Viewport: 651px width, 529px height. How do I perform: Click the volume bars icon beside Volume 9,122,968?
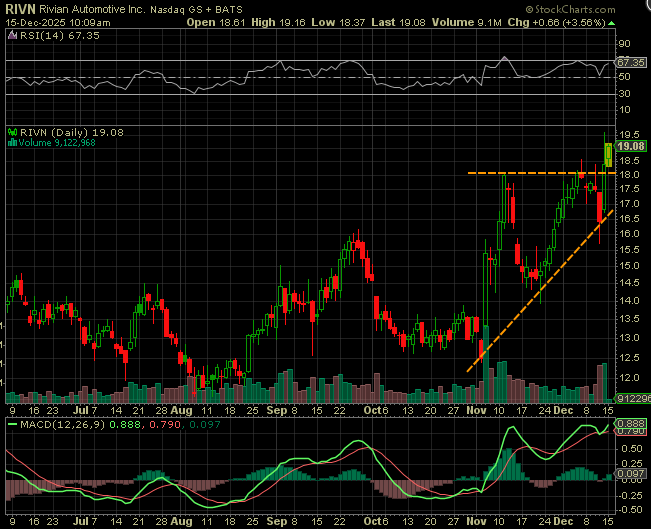click(x=12, y=143)
